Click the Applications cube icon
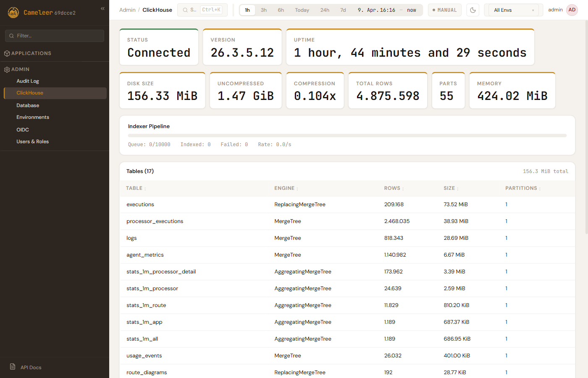Image resolution: width=588 pixels, height=378 pixels. click(7, 53)
